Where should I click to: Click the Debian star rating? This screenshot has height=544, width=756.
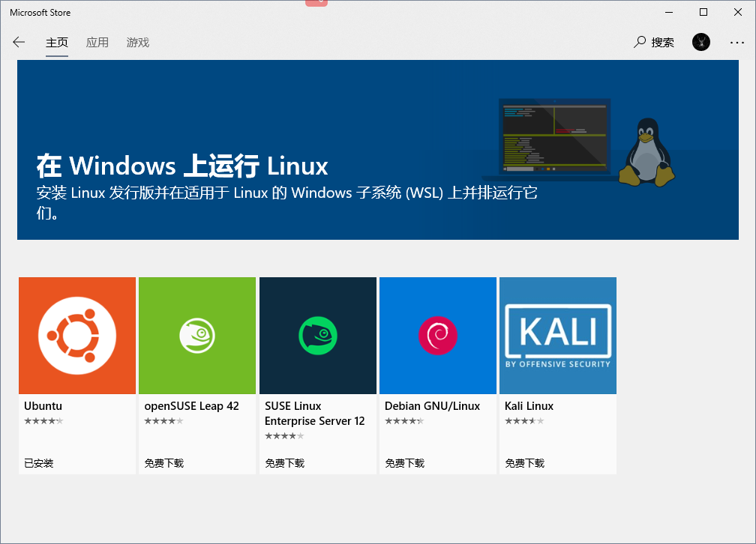(404, 421)
